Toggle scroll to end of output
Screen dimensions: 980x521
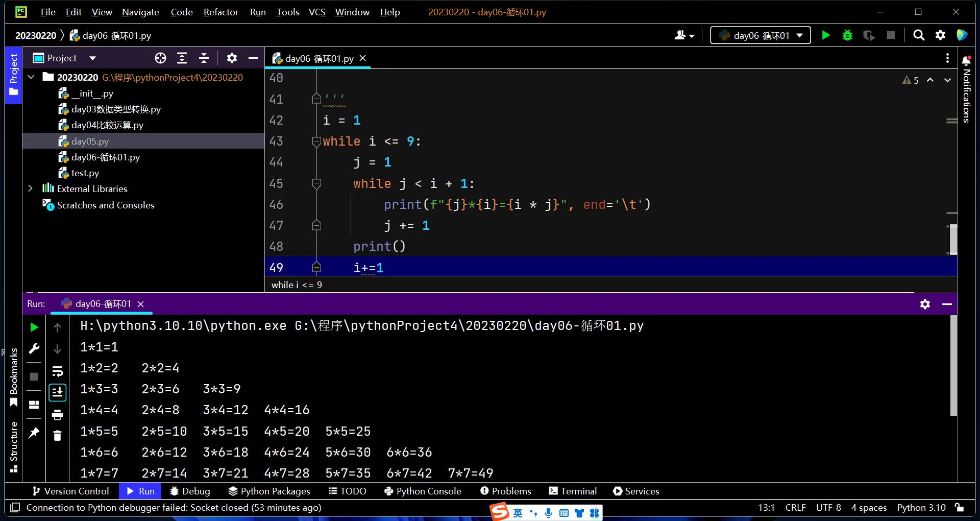coord(57,392)
